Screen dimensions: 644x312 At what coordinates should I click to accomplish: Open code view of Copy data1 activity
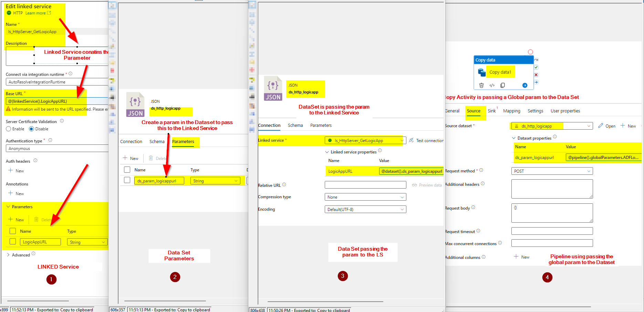coord(492,85)
